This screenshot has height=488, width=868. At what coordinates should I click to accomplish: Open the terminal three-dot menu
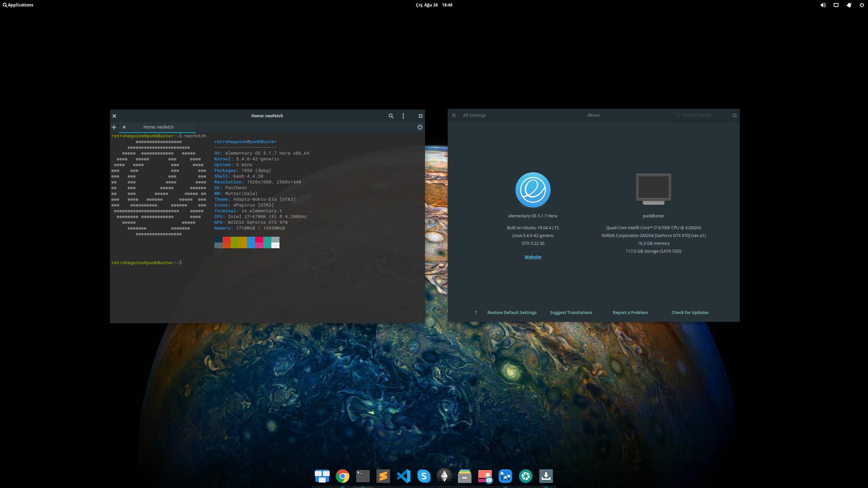click(x=403, y=116)
